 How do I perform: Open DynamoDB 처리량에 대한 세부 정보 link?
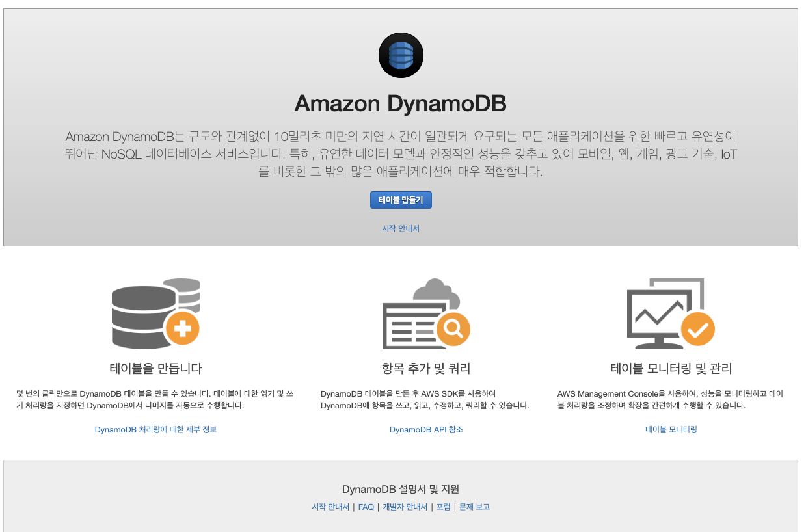point(155,430)
